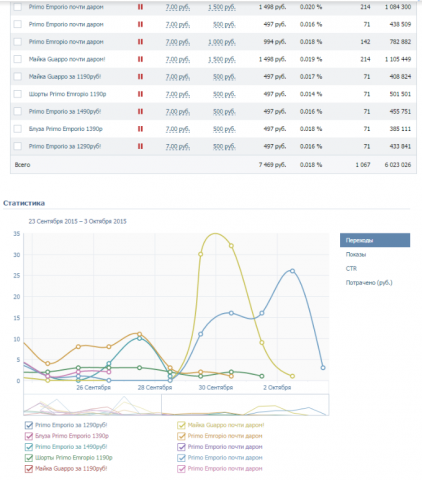The width and height of the screenshot is (422, 480).
Task: Toggle orange Primo Emropio почти даром legend checkbox
Action: pos(181,436)
